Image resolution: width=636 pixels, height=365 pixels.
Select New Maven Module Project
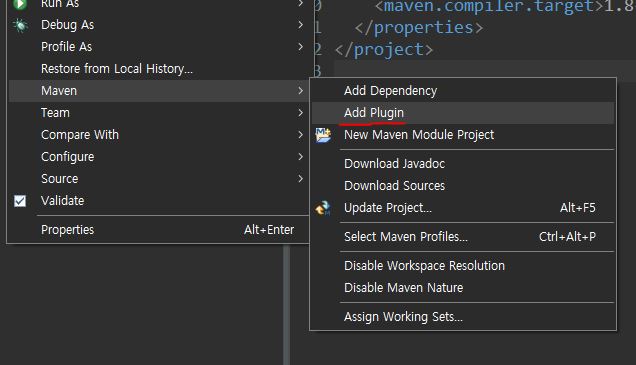pyautogui.click(x=463, y=135)
